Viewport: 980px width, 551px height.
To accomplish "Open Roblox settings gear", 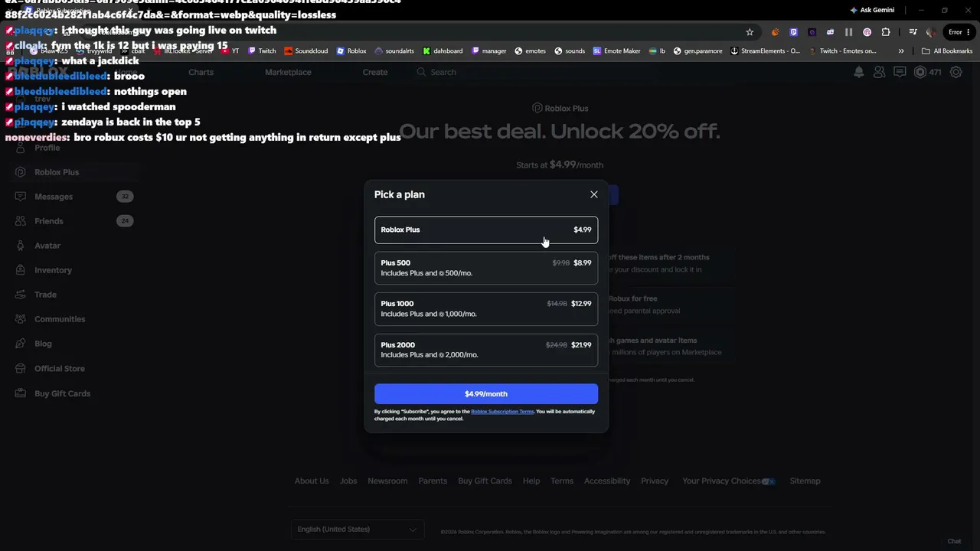I will 956,72.
